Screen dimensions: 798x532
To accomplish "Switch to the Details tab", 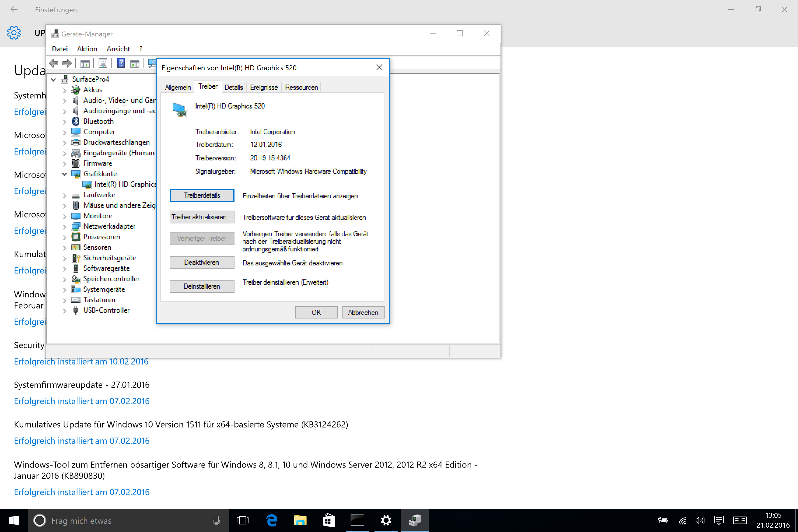I will pyautogui.click(x=234, y=87).
